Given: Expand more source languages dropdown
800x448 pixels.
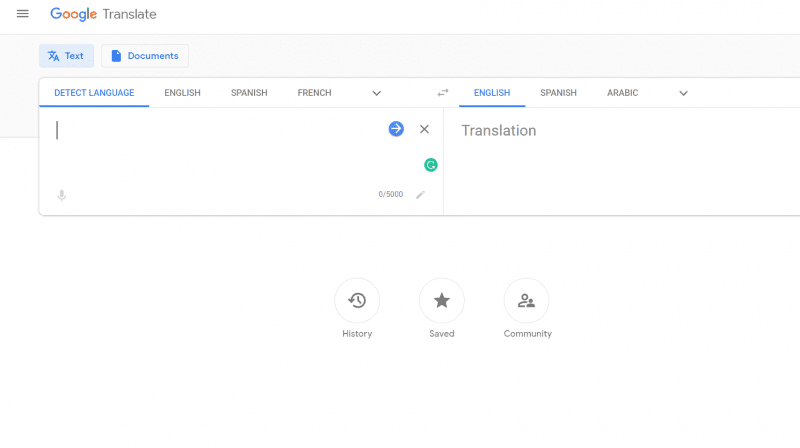Looking at the screenshot, I should click(377, 93).
